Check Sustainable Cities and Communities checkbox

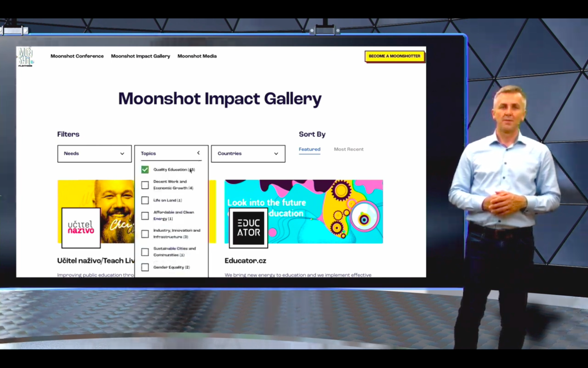(145, 252)
